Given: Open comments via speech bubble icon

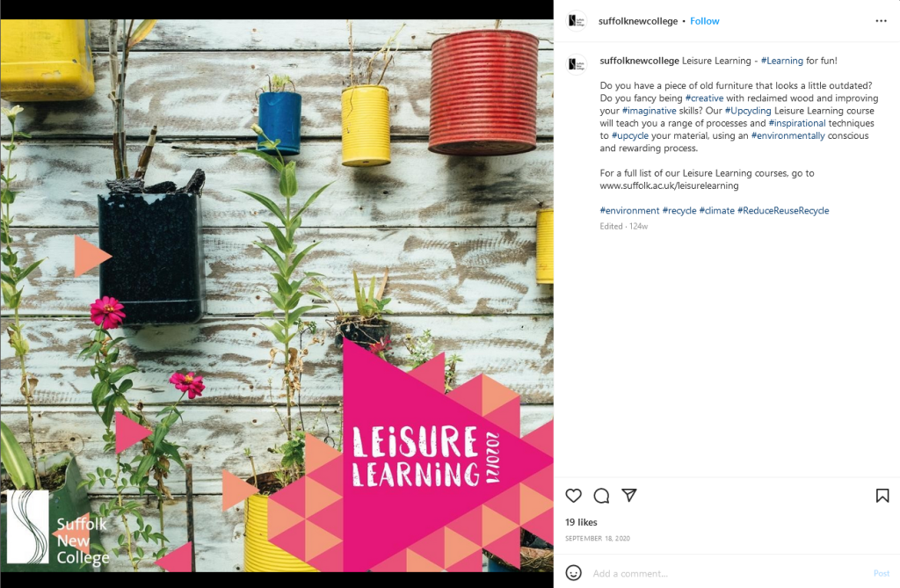Looking at the screenshot, I should pos(601,496).
